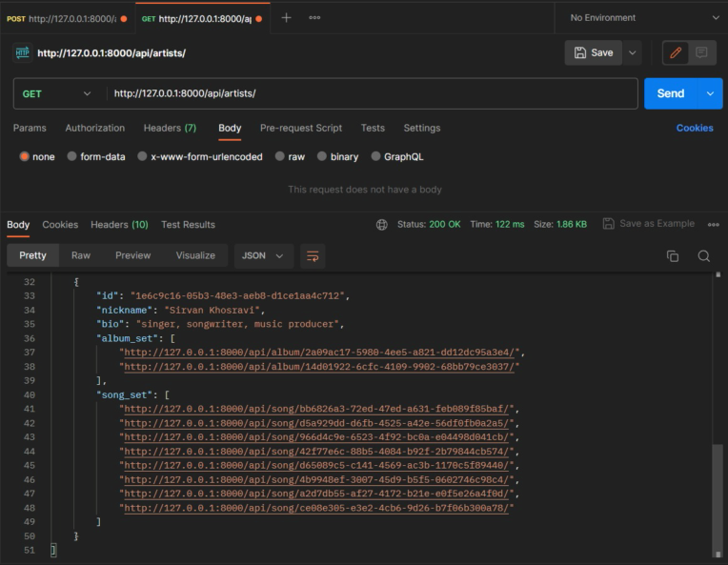Click the Send button
This screenshot has height=565, width=728.
[x=671, y=93]
